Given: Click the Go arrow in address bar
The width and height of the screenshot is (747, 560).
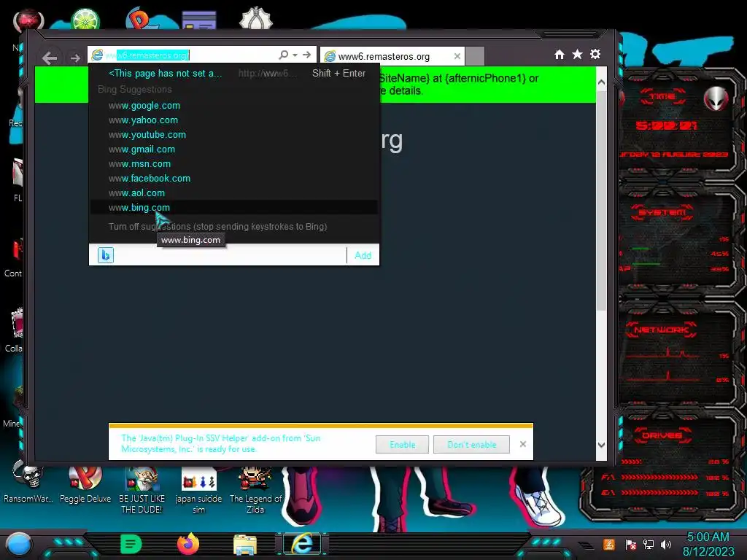Looking at the screenshot, I should [307, 55].
